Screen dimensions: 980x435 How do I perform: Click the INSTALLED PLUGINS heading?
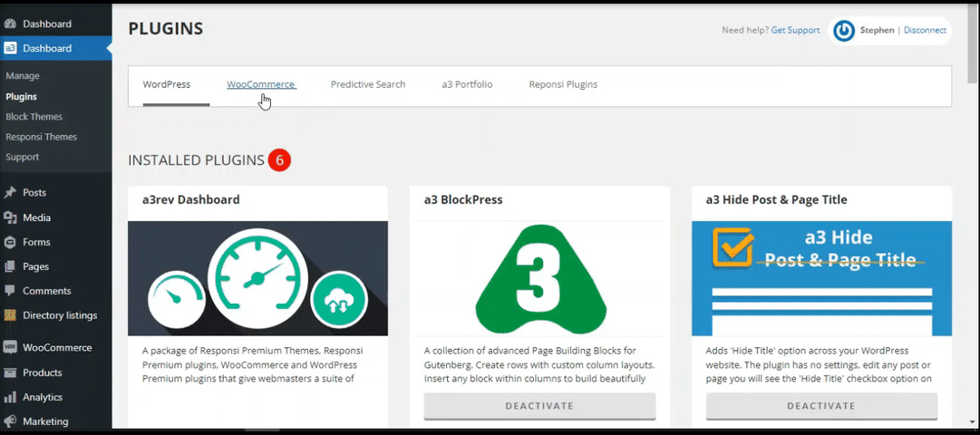(196, 160)
